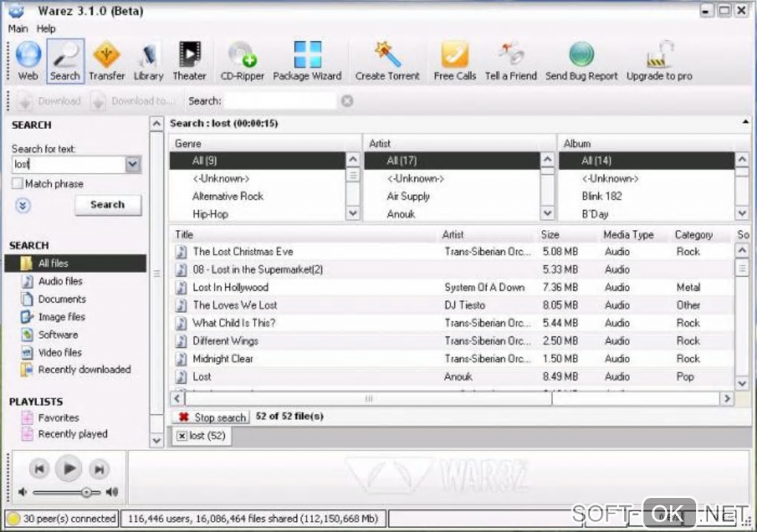Click the Search button in sidebar
Image resolution: width=757 pixels, height=532 pixels.
click(x=108, y=205)
